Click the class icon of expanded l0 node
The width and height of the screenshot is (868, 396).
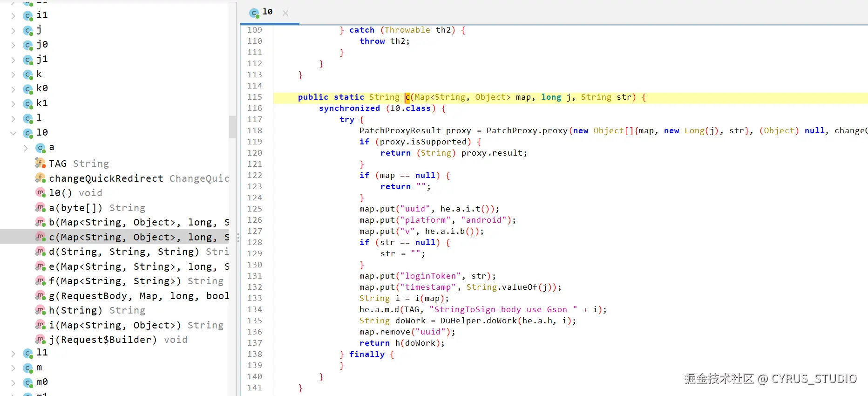coord(28,134)
